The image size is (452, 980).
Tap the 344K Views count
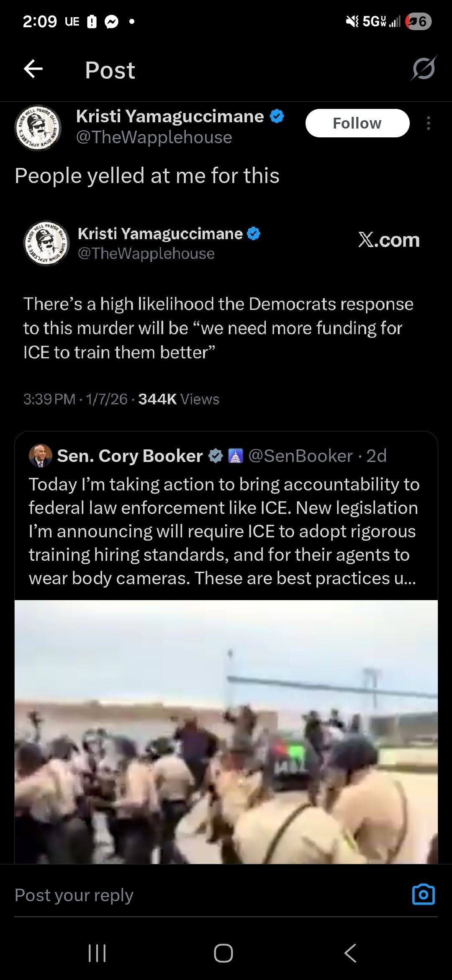pyautogui.click(x=179, y=399)
